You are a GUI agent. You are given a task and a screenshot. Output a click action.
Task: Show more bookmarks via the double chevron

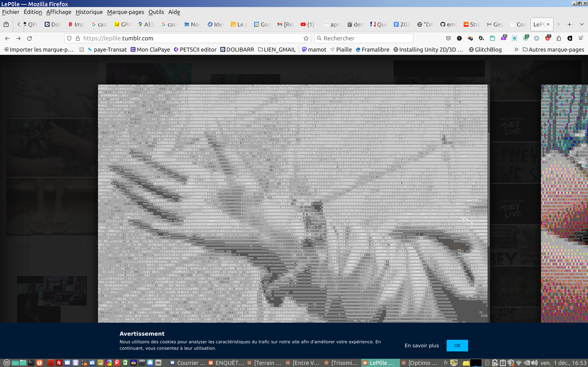pyautogui.click(x=516, y=50)
